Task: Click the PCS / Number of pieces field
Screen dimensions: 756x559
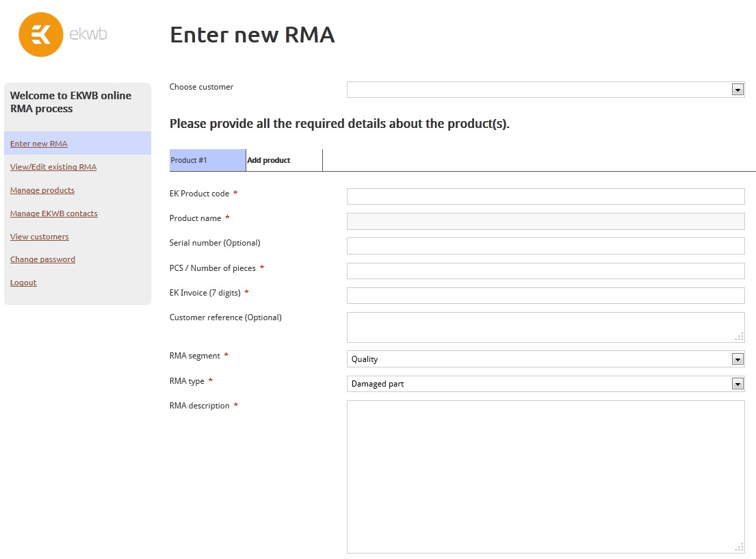Action: coord(545,271)
